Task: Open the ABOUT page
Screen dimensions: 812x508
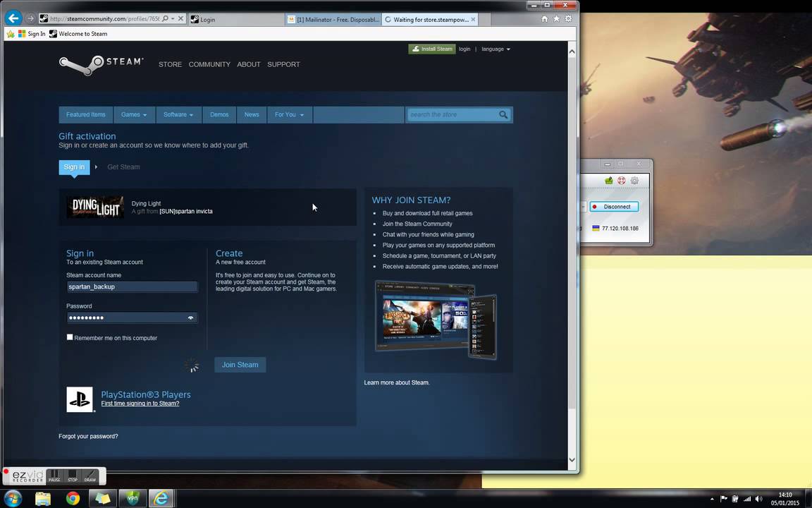Action: (x=249, y=64)
